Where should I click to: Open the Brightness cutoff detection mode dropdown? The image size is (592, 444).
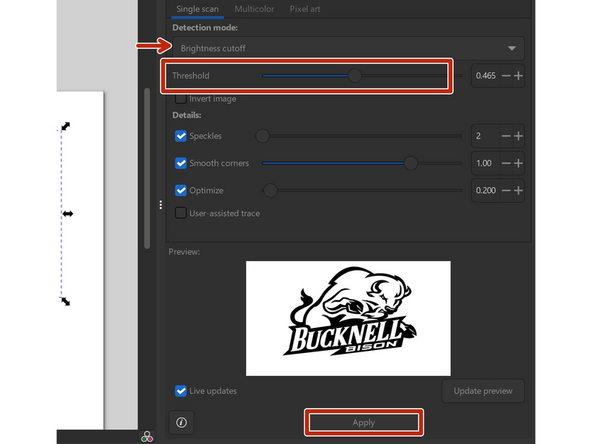[x=348, y=48]
